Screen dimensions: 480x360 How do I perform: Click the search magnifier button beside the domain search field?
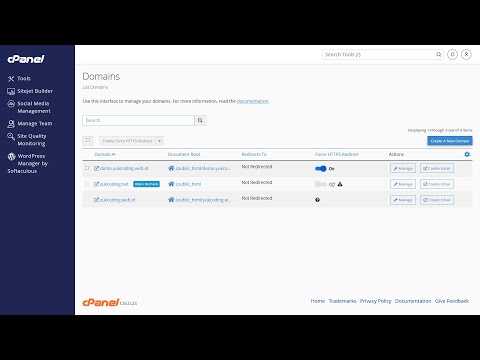[x=200, y=120]
